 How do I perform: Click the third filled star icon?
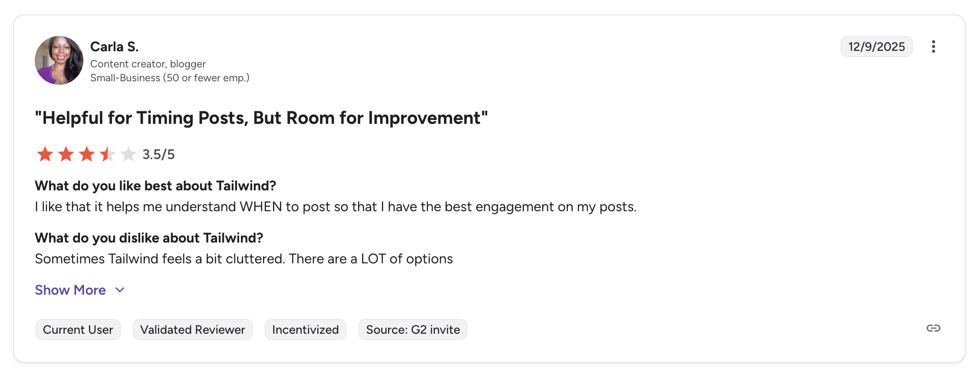[x=86, y=154]
